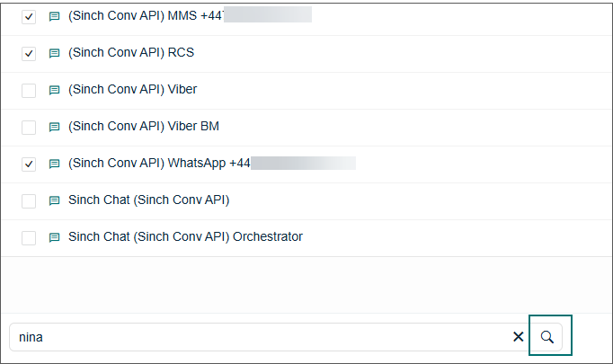
Task: Select Sinch Chat (Sinch Conv API) Orchestrator label
Action: point(185,236)
